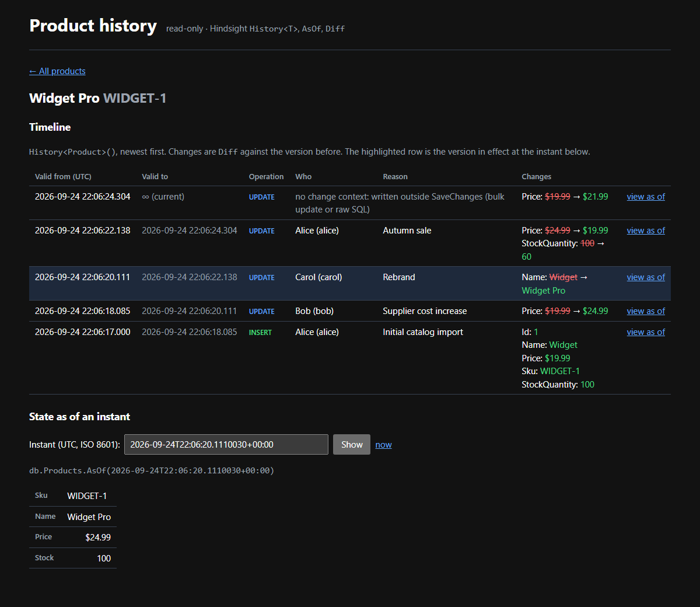The height and width of the screenshot is (607, 700).
Task: Click the $24.99 price value in state table
Action: click(98, 538)
